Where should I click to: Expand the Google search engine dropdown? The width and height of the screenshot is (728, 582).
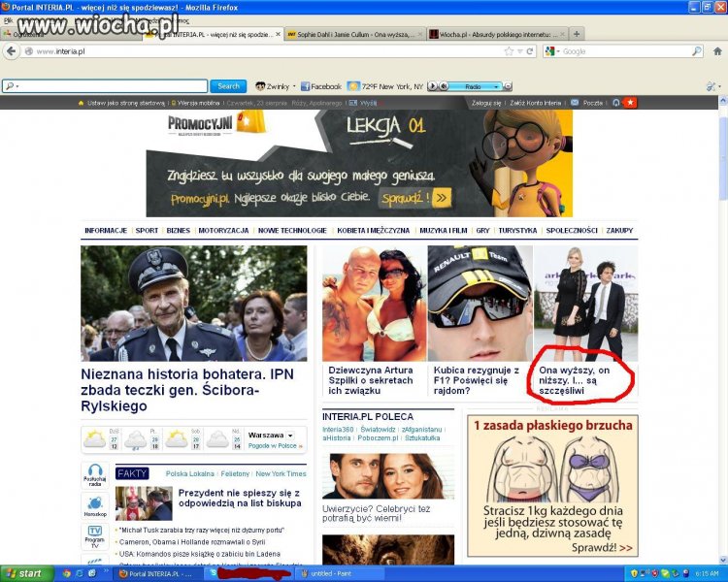coord(558,51)
